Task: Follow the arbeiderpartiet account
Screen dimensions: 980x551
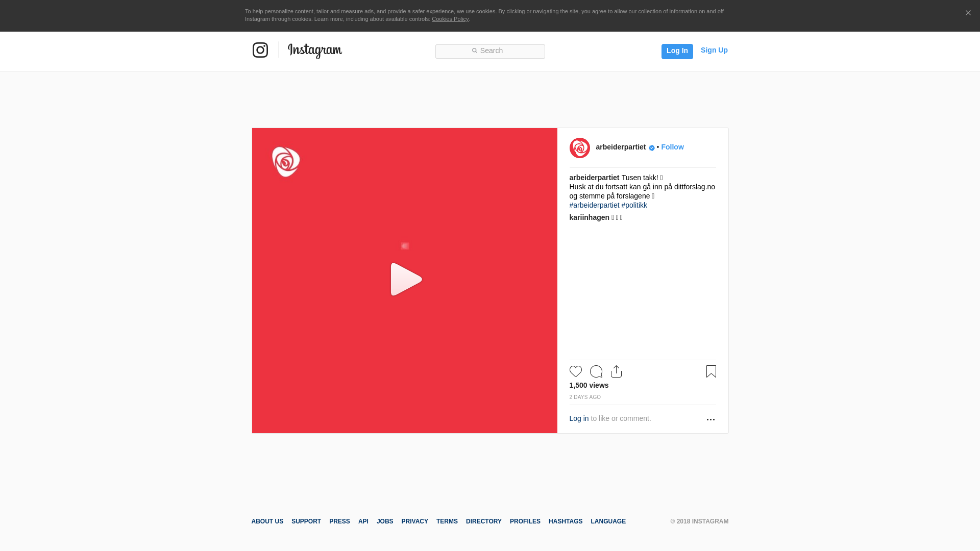Action: click(672, 147)
